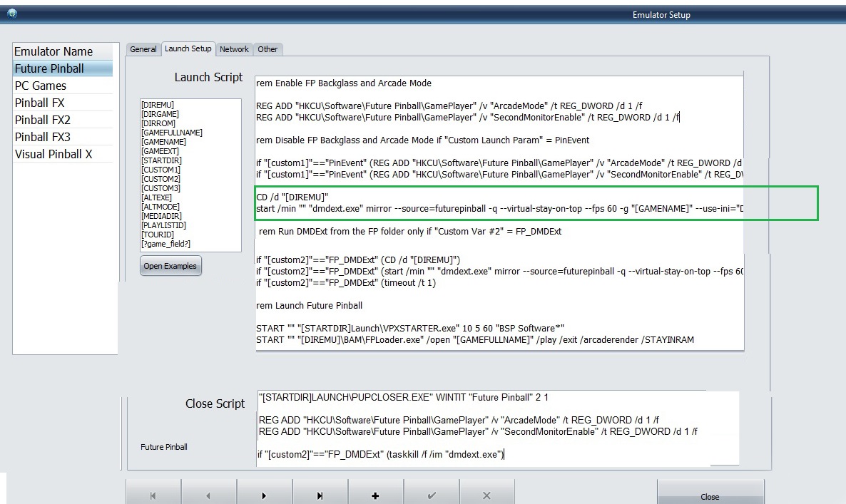Select PC Games in emulator list
The height and width of the screenshot is (504, 846).
[x=63, y=86]
